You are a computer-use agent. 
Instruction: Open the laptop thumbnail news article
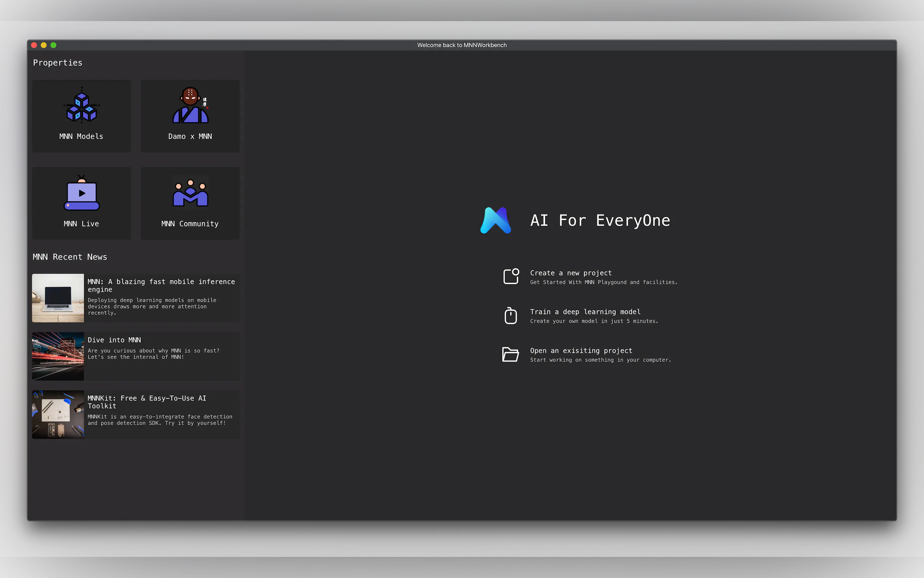(x=58, y=298)
